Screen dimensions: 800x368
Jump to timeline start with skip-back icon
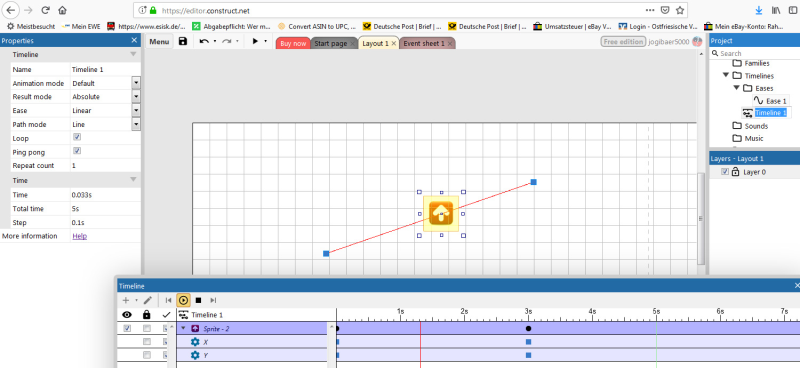pyautogui.click(x=168, y=300)
